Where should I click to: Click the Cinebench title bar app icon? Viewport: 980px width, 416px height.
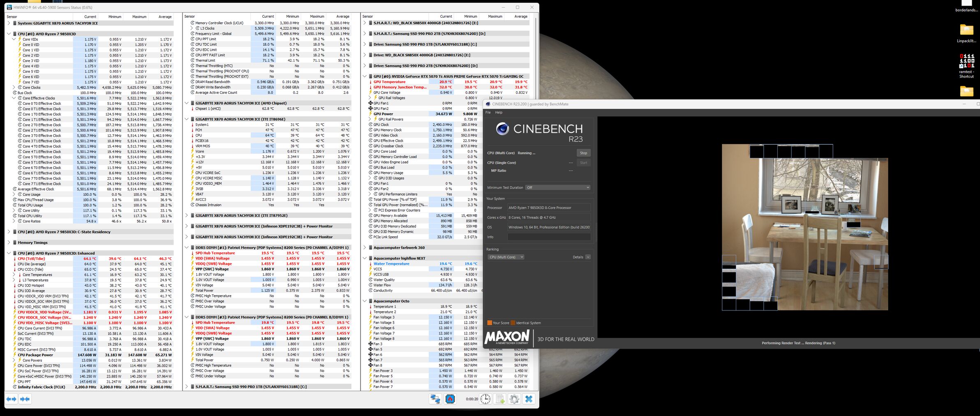pos(488,104)
